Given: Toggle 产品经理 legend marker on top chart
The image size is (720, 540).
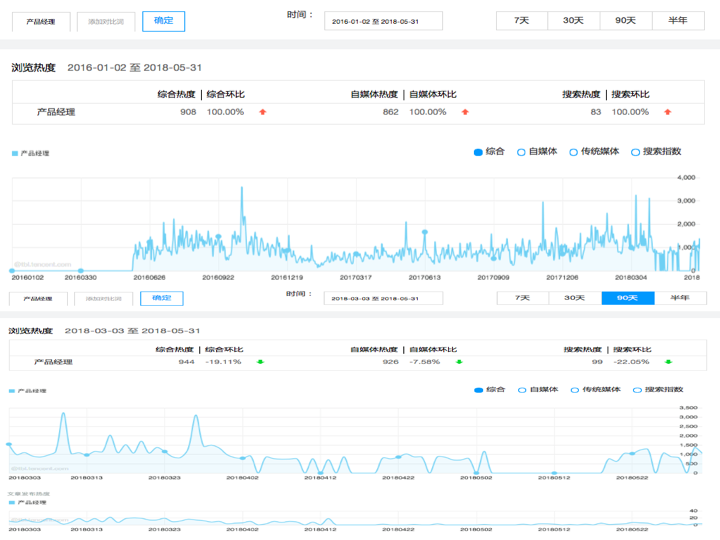Looking at the screenshot, I should pos(15,153).
